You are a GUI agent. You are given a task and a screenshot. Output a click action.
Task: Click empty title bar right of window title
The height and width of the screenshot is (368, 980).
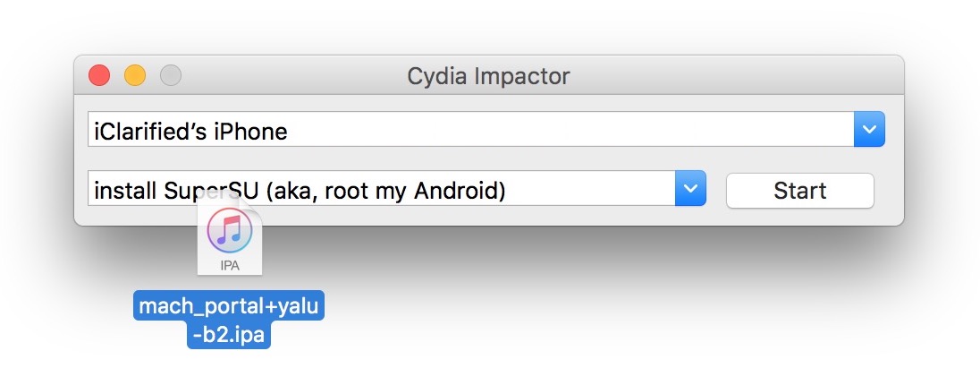pos(733,76)
